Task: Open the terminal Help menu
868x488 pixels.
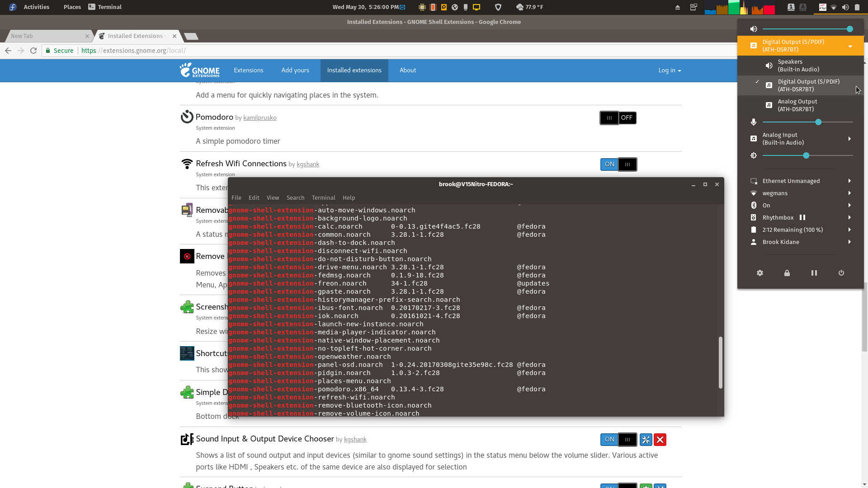Action: click(x=349, y=197)
